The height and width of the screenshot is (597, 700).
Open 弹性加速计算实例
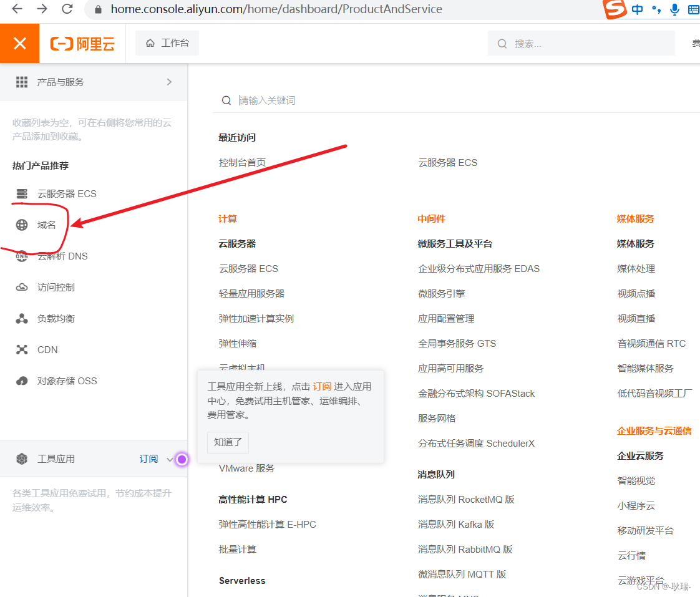click(256, 319)
